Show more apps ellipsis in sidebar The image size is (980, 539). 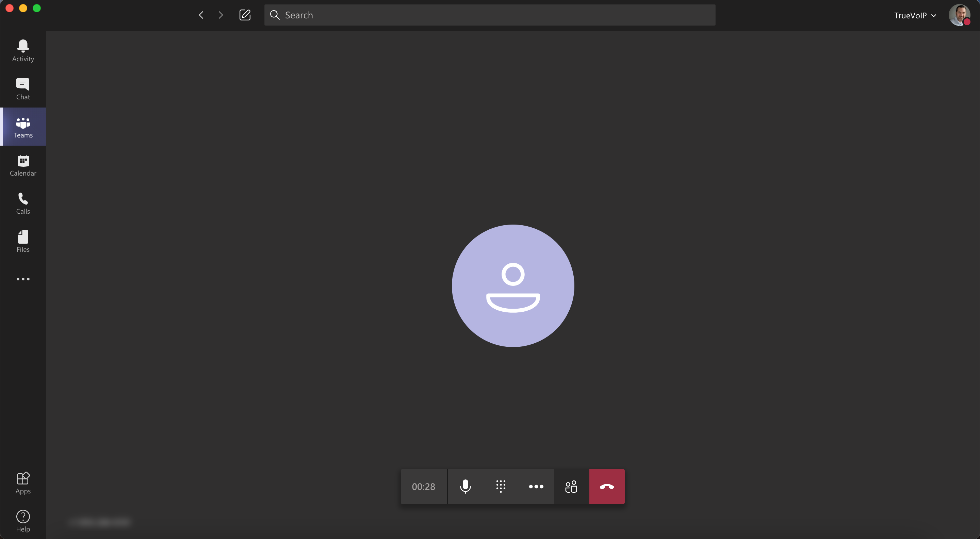[x=23, y=279]
